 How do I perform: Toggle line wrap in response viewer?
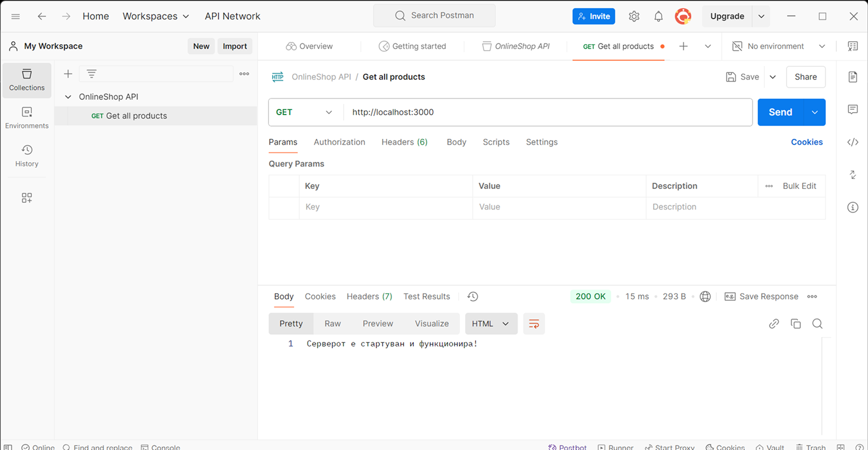click(534, 324)
